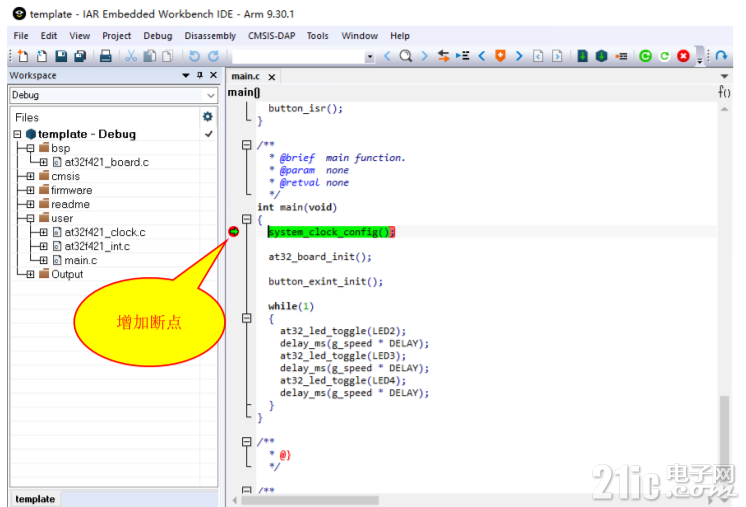Image resolution: width=746 pixels, height=507 pixels.
Task: Collapse the bsp folder
Action: (30, 148)
